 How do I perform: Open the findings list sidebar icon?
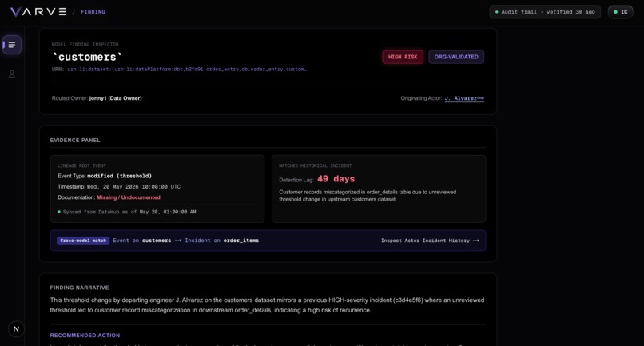pos(12,45)
